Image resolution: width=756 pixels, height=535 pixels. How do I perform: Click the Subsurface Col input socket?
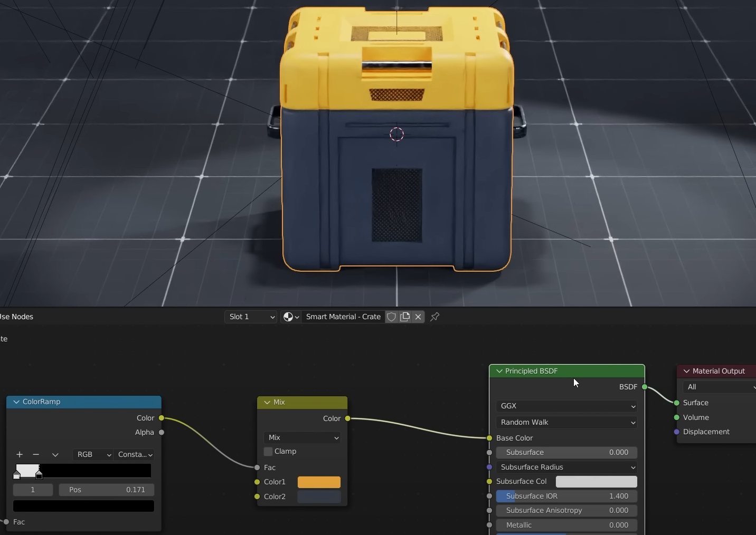[x=489, y=481]
